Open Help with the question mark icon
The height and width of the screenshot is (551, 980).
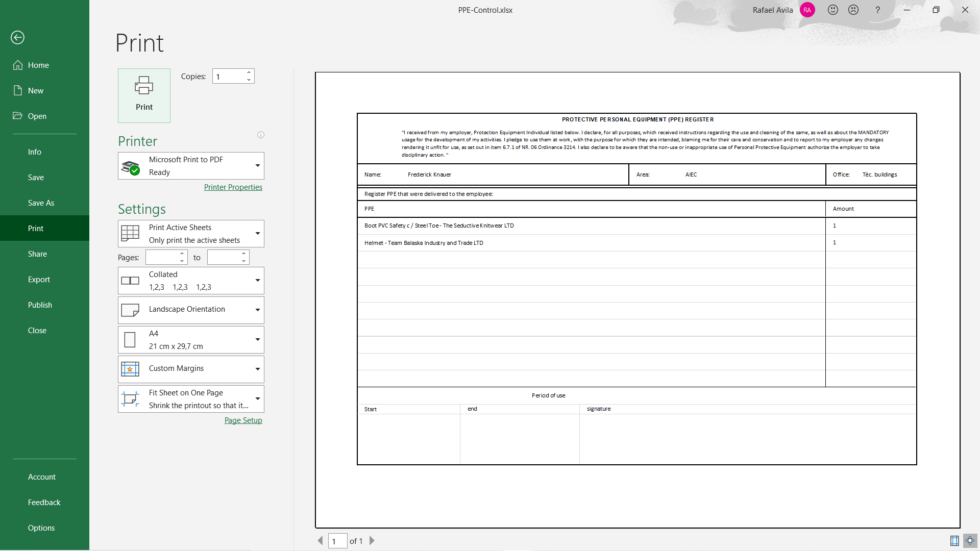tap(877, 10)
